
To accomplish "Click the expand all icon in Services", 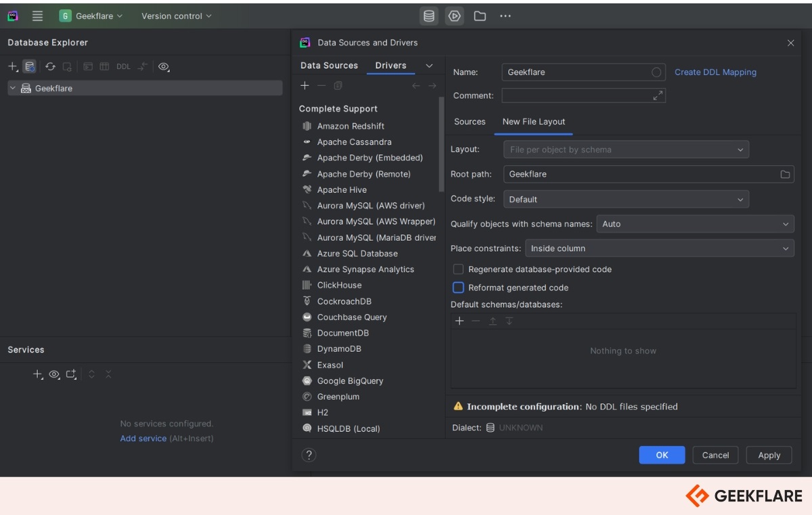I will pyautogui.click(x=92, y=374).
